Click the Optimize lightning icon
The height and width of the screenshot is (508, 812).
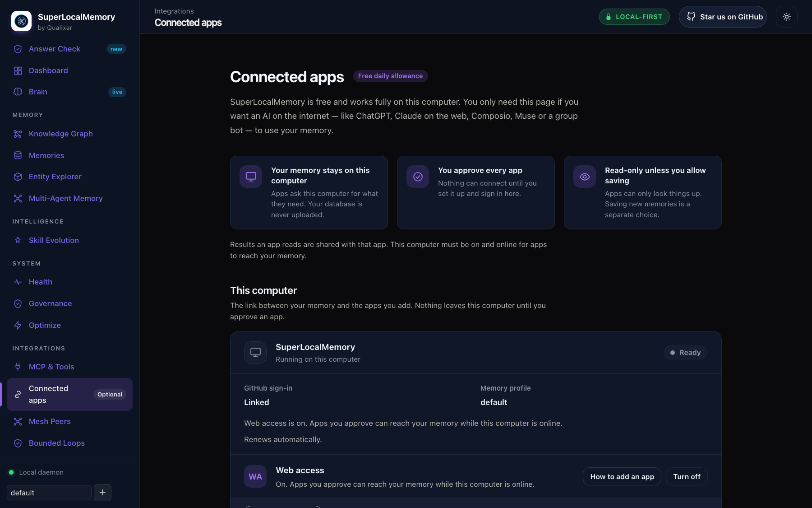click(18, 325)
